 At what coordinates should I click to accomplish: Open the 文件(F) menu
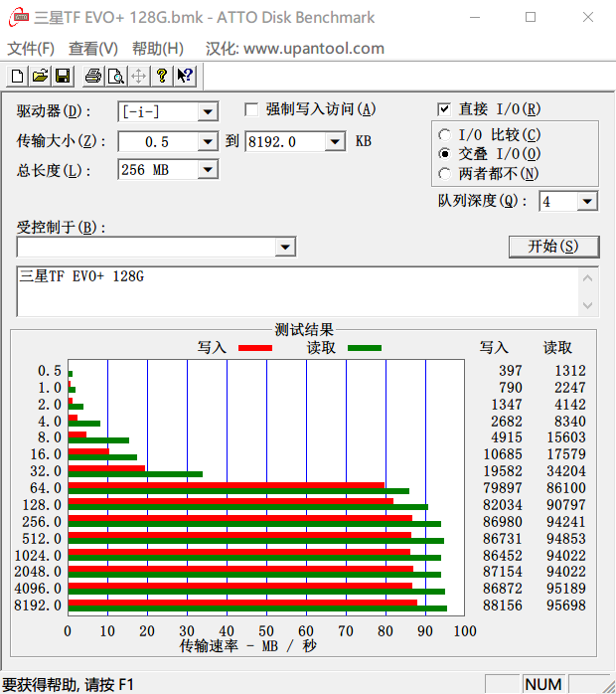pyautogui.click(x=31, y=49)
